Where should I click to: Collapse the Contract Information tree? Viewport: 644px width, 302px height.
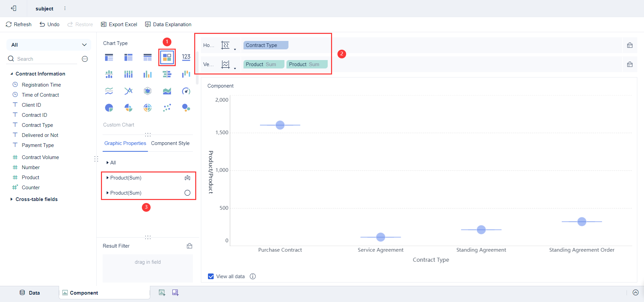[x=12, y=74]
